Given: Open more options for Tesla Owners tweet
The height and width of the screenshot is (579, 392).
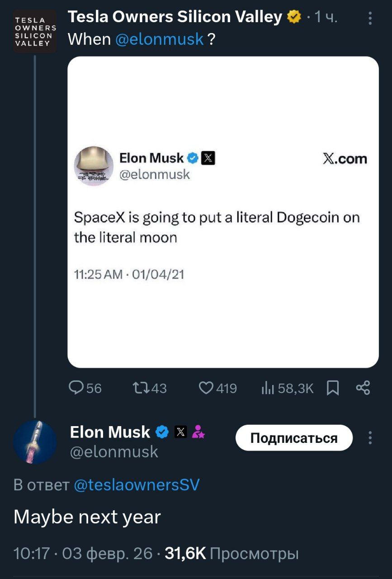Looking at the screenshot, I should point(370,18).
